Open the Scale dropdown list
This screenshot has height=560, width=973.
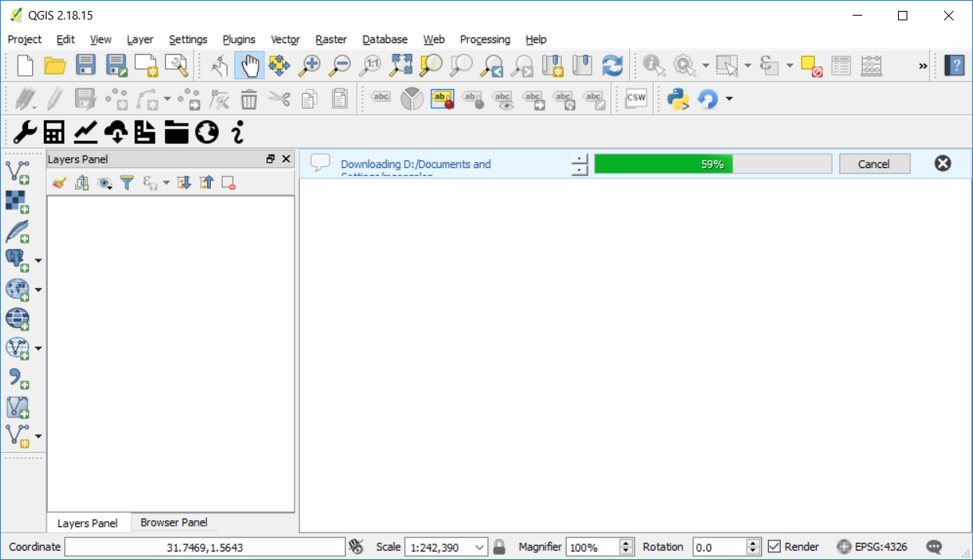click(480, 547)
